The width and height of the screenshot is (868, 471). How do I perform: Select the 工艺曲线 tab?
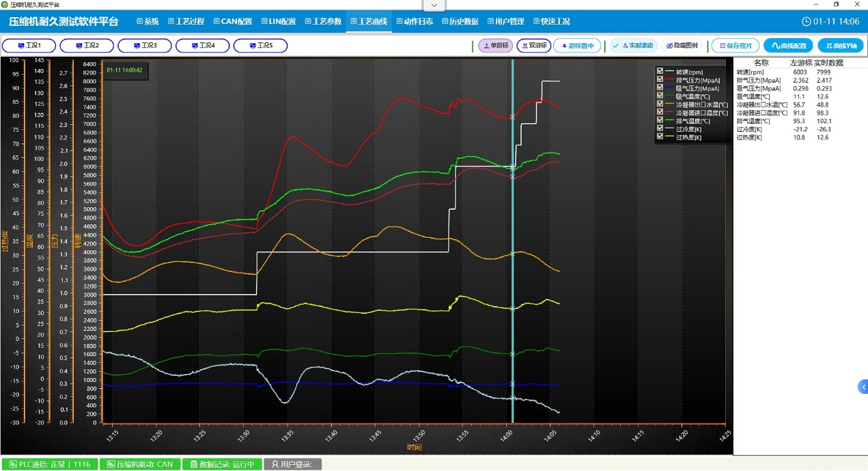(x=369, y=21)
